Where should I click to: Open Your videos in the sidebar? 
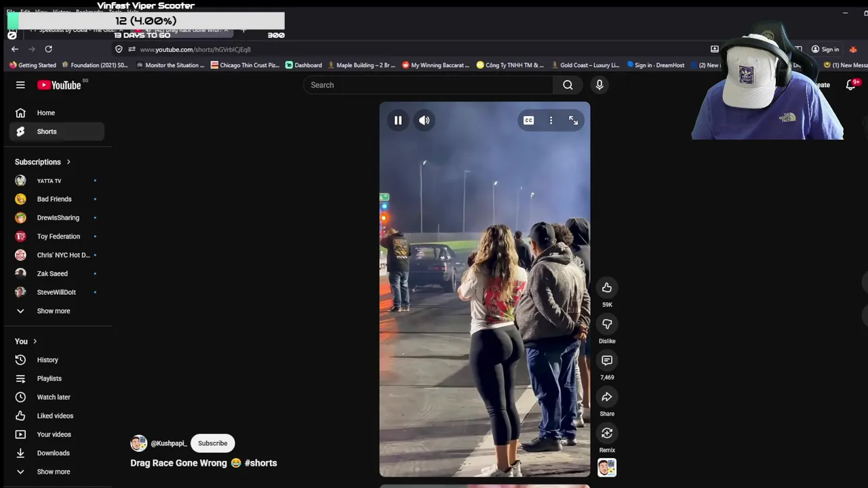point(57,434)
